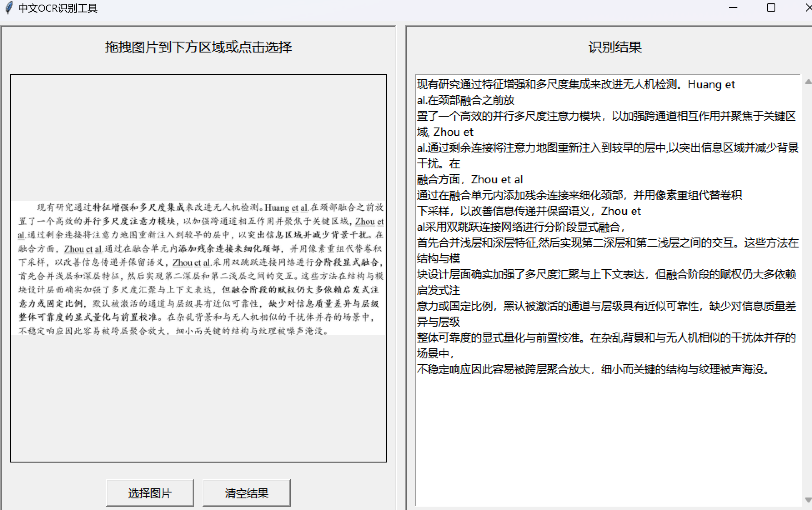812x510 pixels.
Task: Click the result line starting 首先合并浅层和深层特征
Action: click(607, 243)
